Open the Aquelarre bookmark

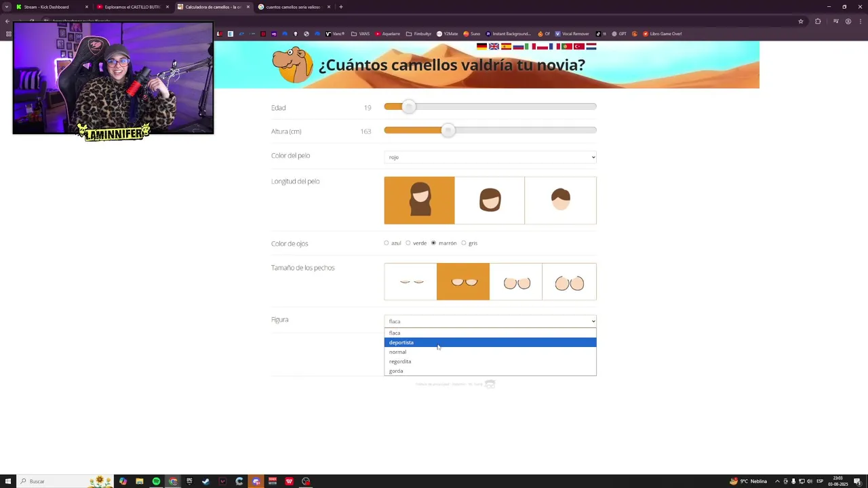[387, 34]
